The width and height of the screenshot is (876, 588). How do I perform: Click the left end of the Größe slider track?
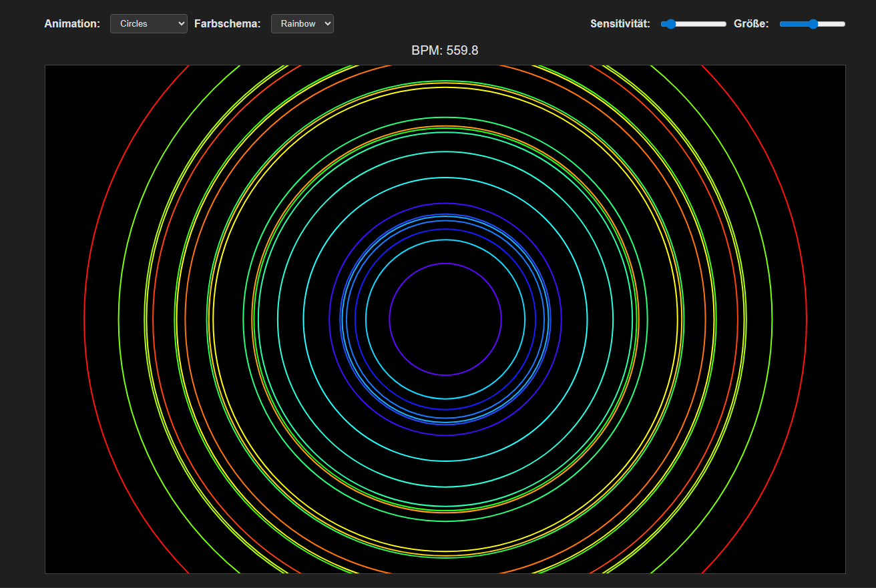[x=782, y=23]
